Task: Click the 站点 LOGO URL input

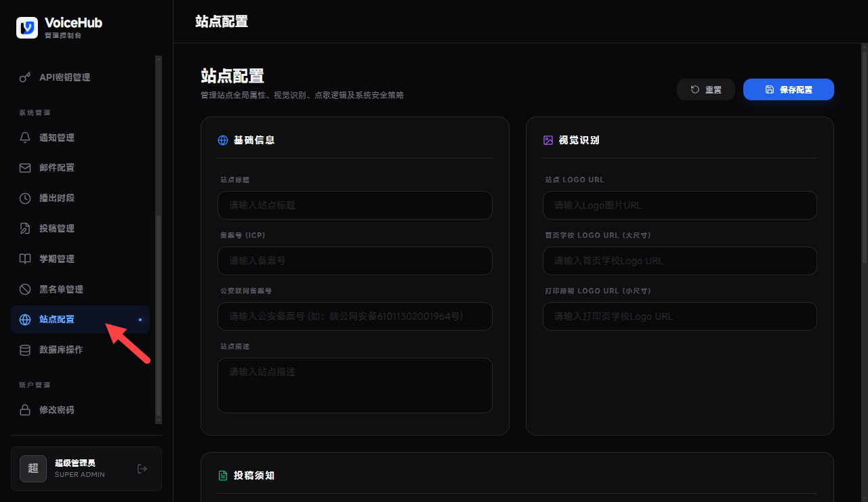Action: [680, 205]
